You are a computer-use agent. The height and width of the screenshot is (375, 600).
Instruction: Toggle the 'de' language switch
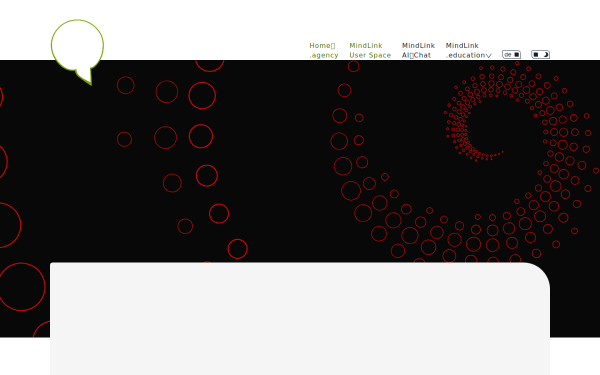point(511,55)
